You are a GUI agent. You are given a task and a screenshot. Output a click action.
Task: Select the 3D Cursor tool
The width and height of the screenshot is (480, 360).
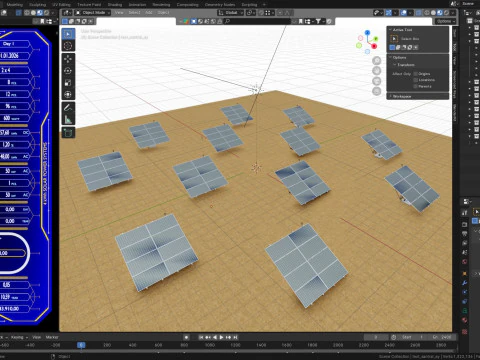tap(68, 46)
